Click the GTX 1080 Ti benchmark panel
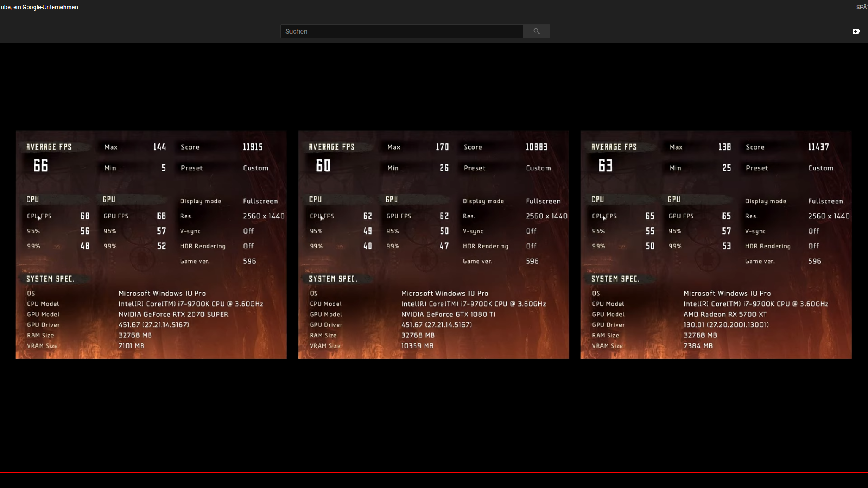 tap(433, 245)
